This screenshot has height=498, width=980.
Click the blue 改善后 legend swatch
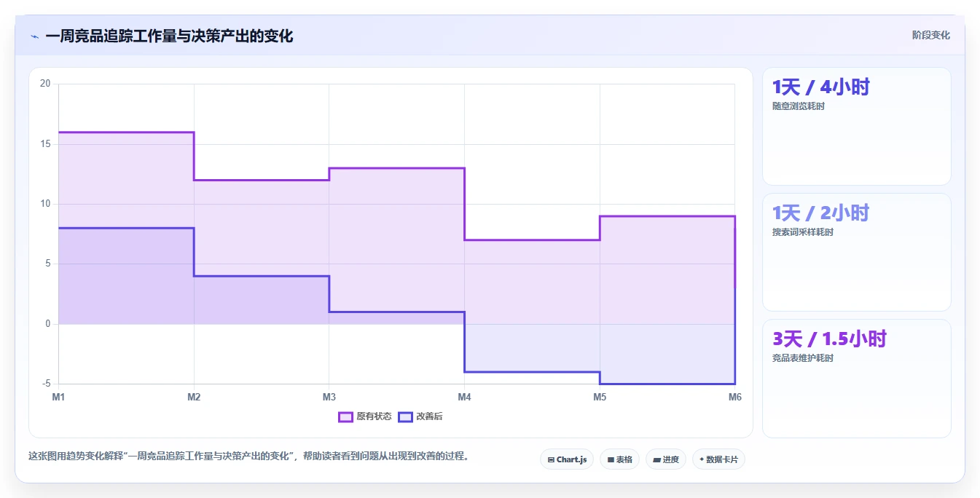pyautogui.click(x=405, y=416)
